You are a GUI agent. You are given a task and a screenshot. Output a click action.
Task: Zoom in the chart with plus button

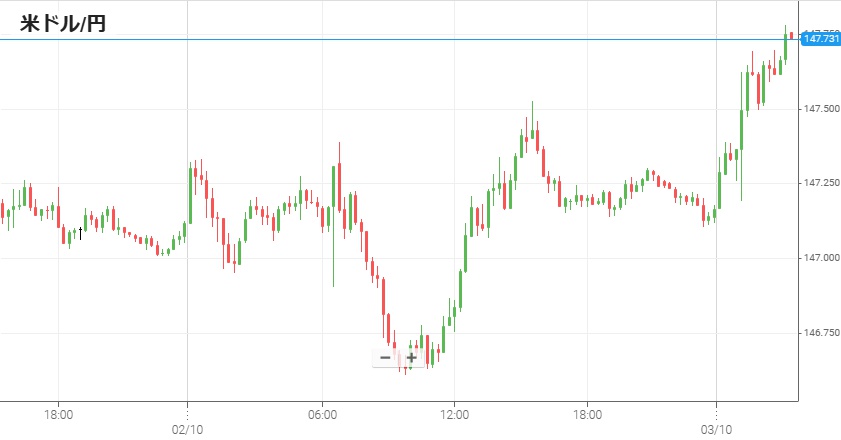coord(410,357)
